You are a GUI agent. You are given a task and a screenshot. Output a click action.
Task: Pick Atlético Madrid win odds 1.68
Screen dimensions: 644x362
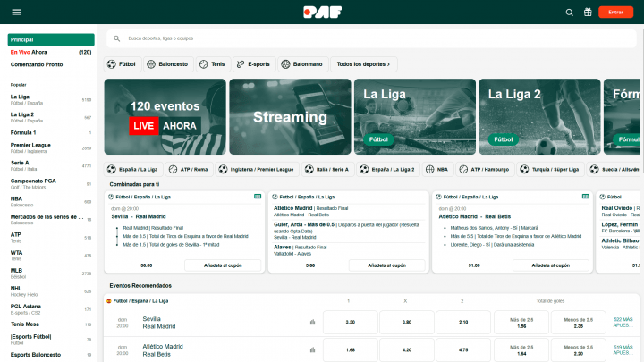351,350
